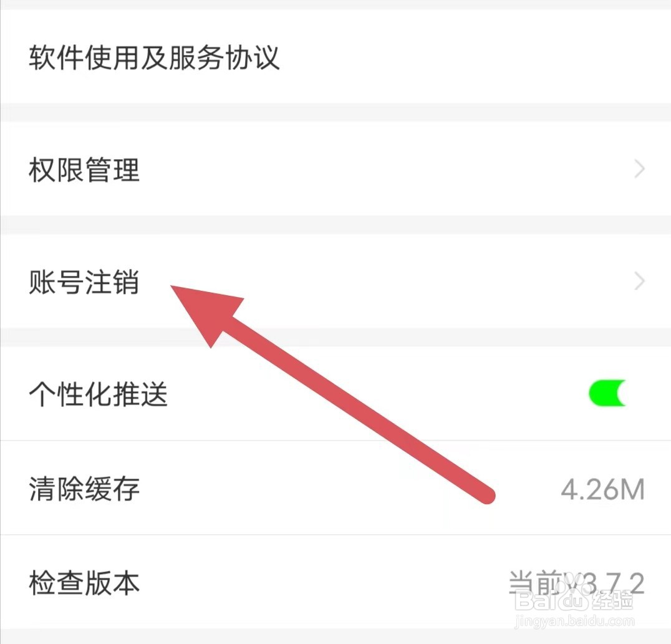Select the 个性化推送 label text
The width and height of the screenshot is (671, 644).
(x=98, y=394)
